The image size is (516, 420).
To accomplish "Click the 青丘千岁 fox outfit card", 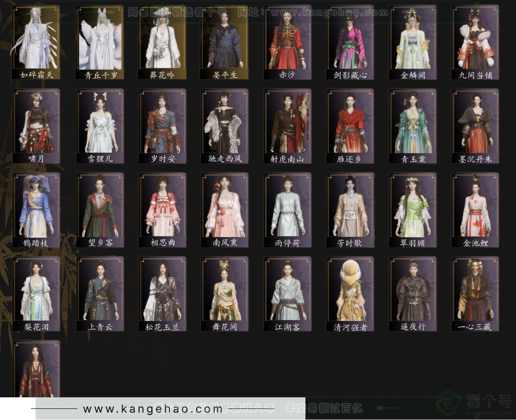I will (99, 42).
